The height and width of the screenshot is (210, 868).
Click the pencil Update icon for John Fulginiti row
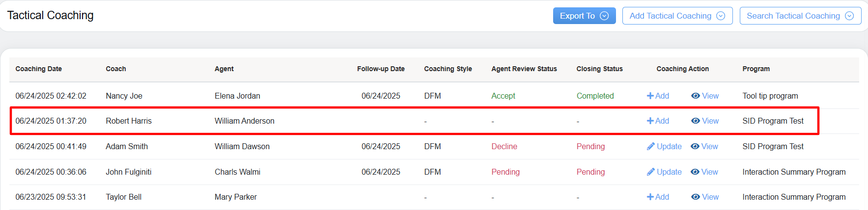click(x=651, y=172)
